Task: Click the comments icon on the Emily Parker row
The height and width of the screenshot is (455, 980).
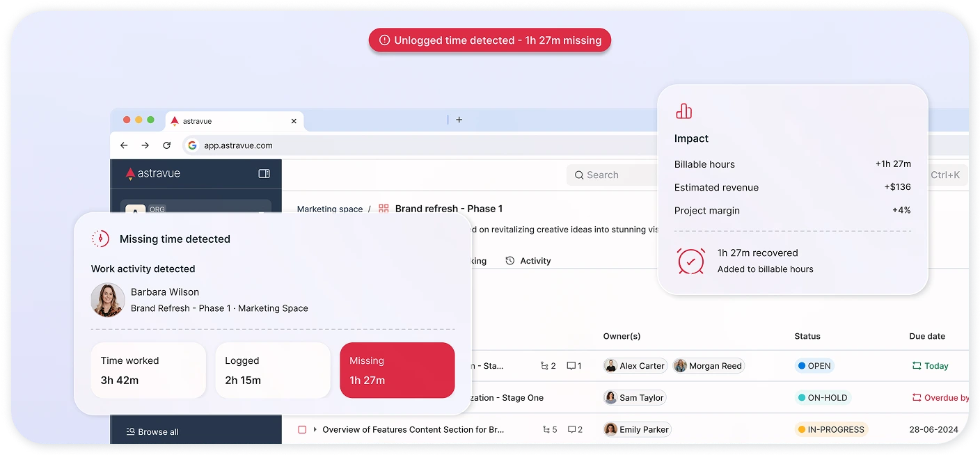Action: click(571, 429)
